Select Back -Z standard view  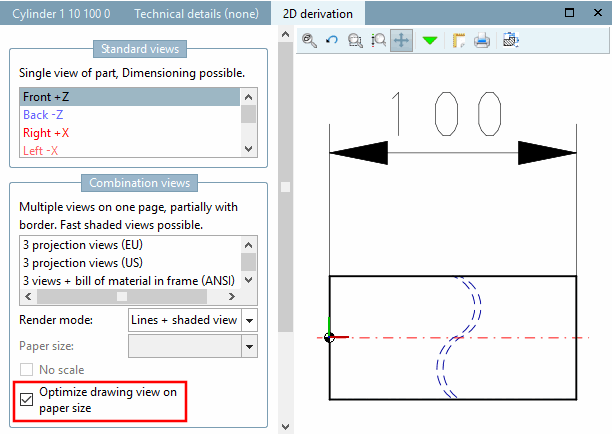click(130, 115)
